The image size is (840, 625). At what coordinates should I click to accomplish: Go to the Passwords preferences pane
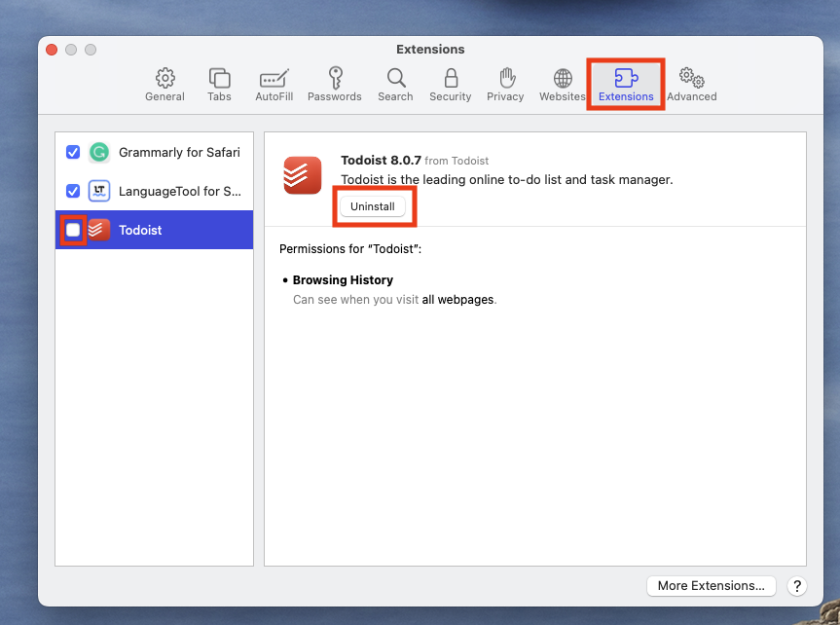335,85
